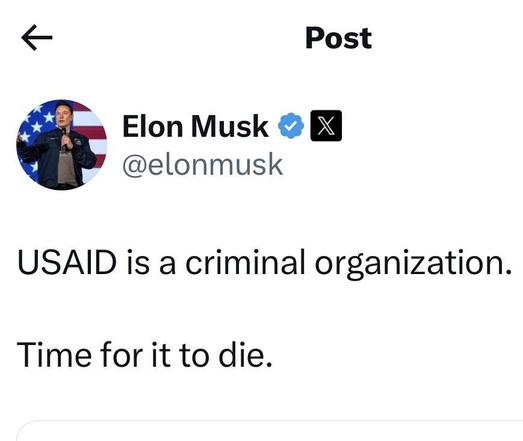Select the 'Time for it to die.' line

tap(144, 355)
